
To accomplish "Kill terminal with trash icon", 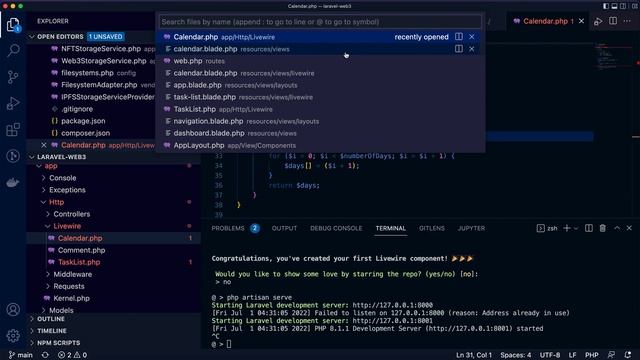I will [x=602, y=228].
